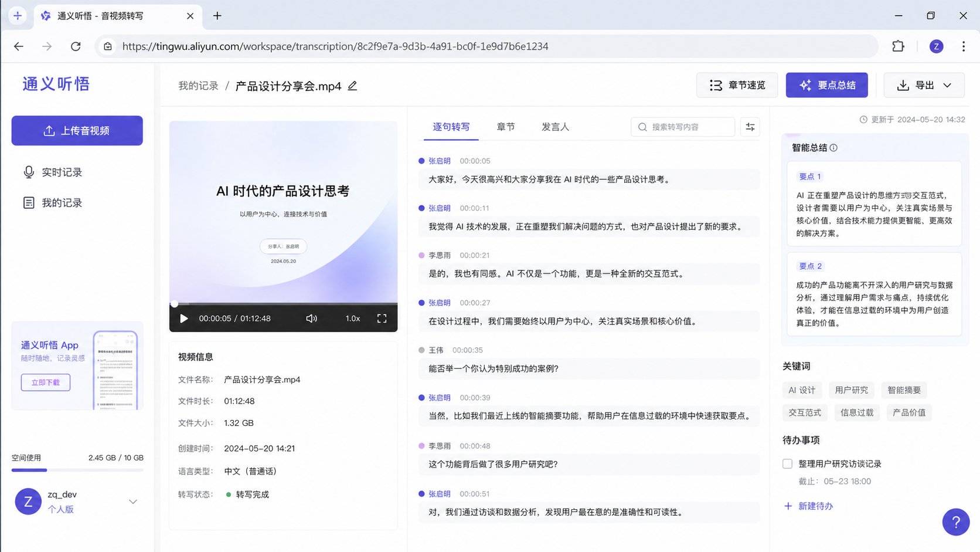Screen dimensions: 980x552
Task: Click the 上传音视频 upload button
Action: click(x=77, y=130)
